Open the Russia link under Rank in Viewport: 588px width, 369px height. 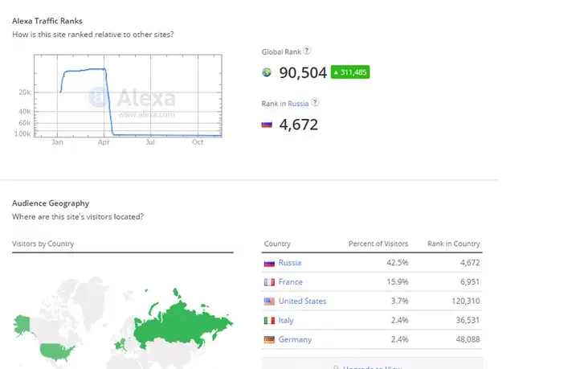[298, 104]
